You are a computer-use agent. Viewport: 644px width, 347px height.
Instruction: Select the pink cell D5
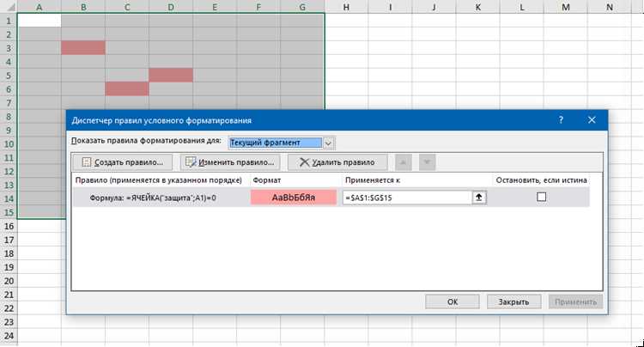point(171,75)
